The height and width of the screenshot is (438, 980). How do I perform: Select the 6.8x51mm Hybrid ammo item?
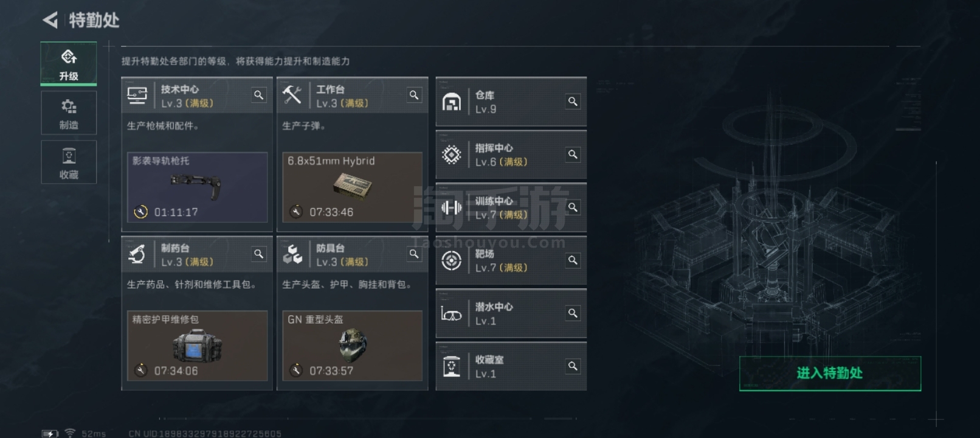point(353,187)
